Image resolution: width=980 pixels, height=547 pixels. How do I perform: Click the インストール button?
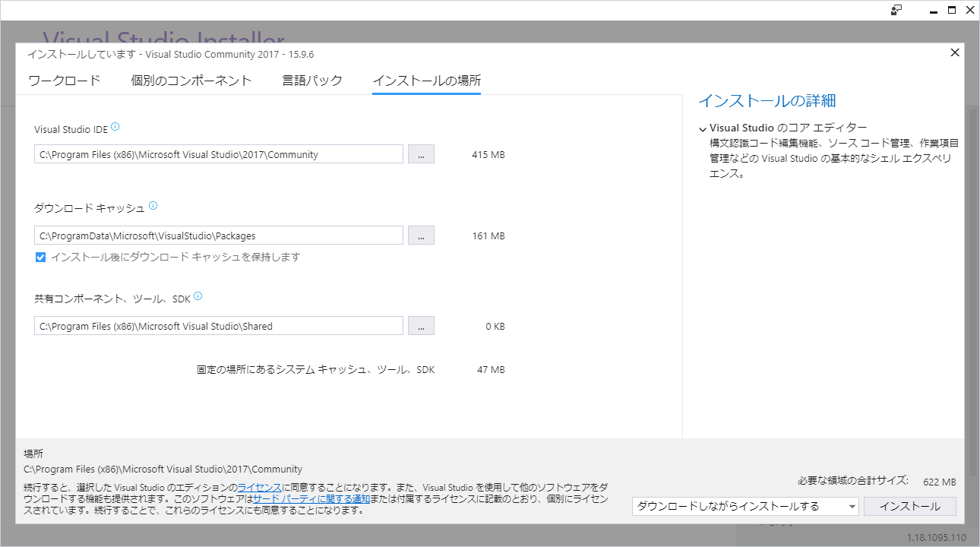coord(910,506)
